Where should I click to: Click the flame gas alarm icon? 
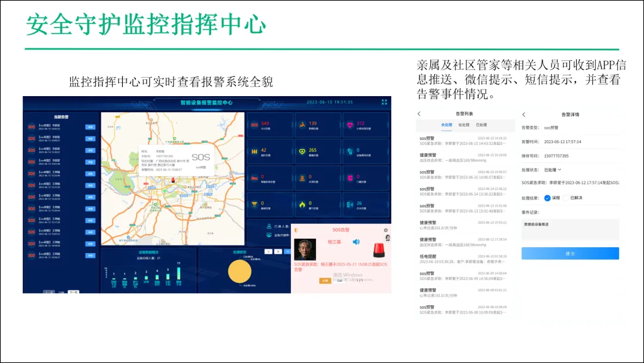click(302, 204)
